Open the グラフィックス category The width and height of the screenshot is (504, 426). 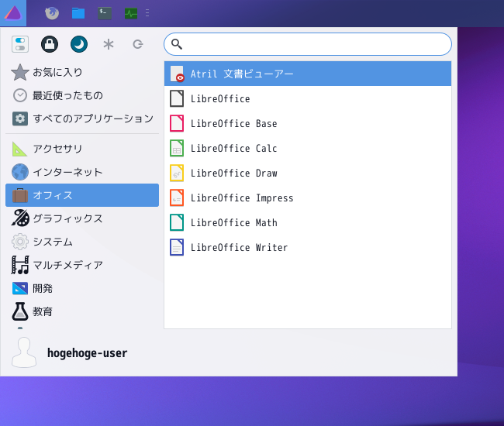point(82,218)
